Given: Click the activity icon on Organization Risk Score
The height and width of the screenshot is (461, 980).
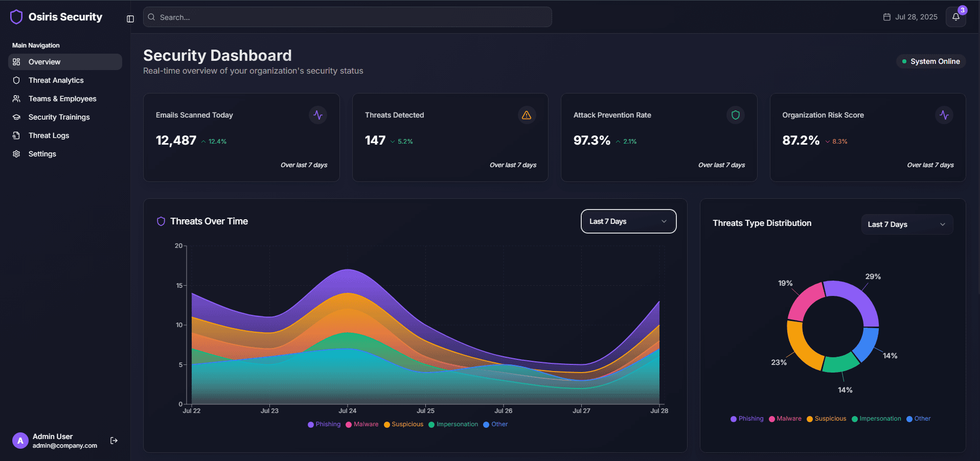Looking at the screenshot, I should coord(944,115).
